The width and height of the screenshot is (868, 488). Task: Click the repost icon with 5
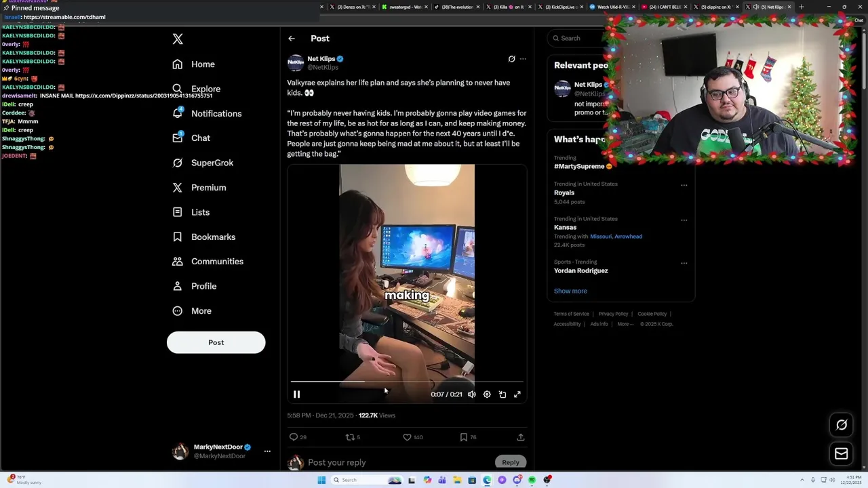[350, 437]
